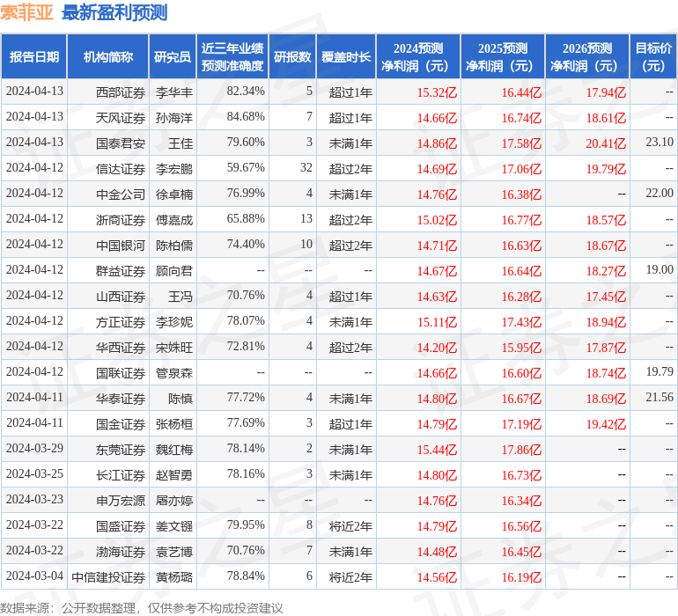Click the 研究员 column header

tap(172, 57)
